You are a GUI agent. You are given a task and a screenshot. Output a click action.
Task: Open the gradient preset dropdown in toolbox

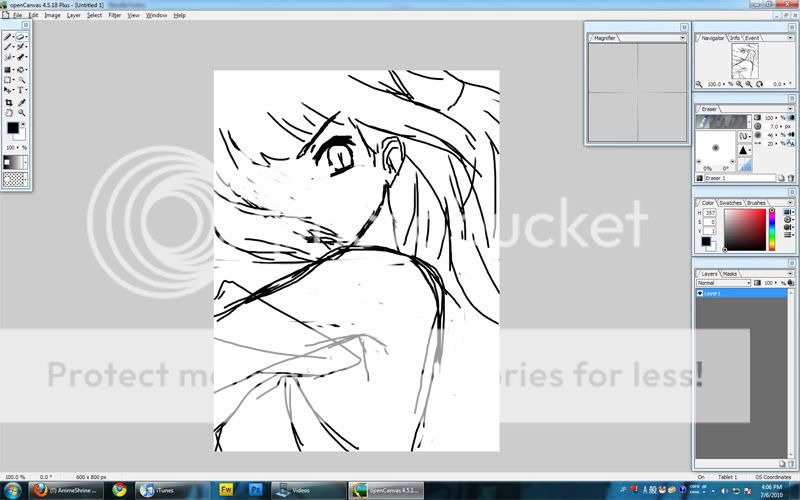(x=26, y=162)
